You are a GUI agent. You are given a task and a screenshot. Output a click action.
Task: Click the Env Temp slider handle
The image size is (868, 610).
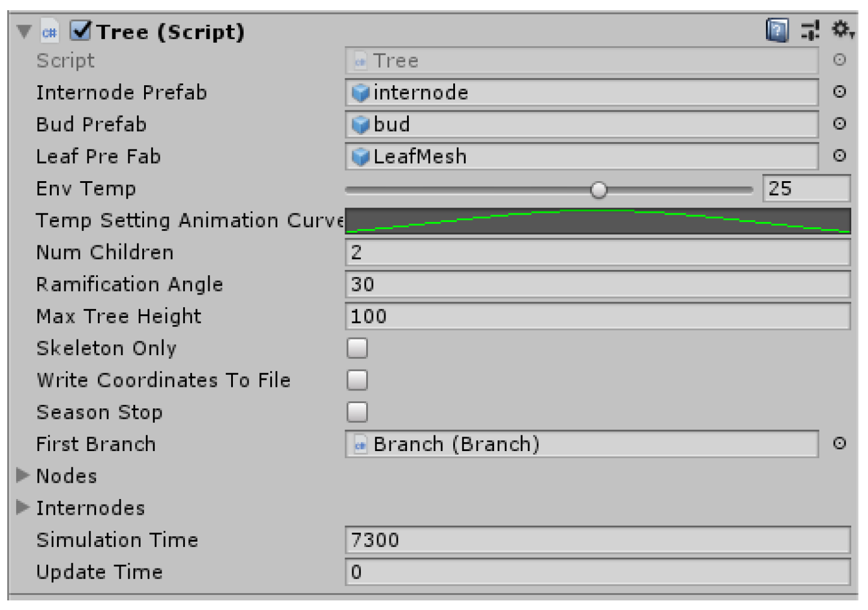[598, 190]
